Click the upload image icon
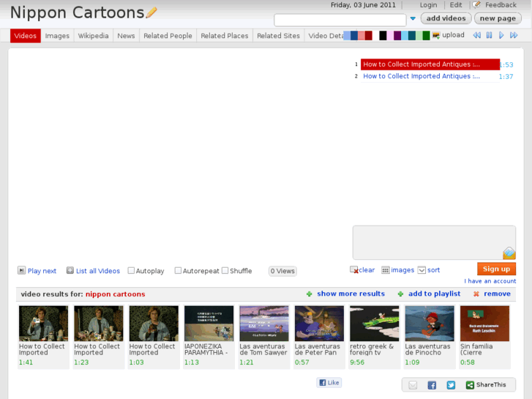The width and height of the screenshot is (532, 399). point(436,35)
